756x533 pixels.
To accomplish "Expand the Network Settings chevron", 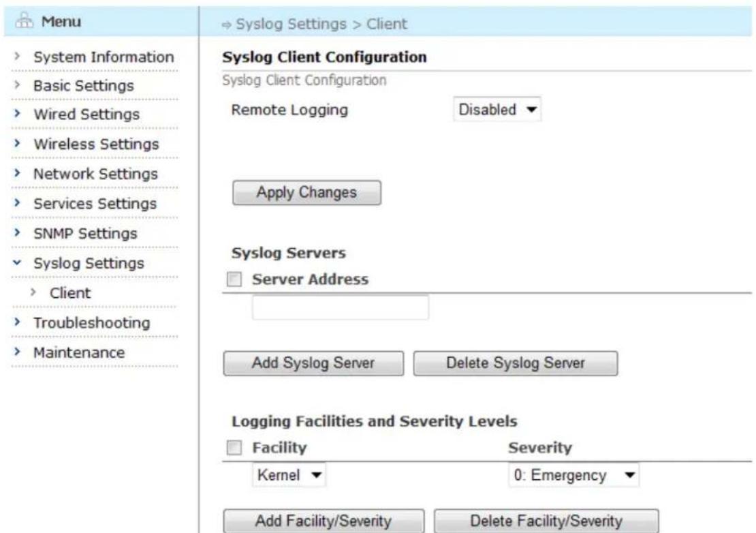I will coord(17,173).
